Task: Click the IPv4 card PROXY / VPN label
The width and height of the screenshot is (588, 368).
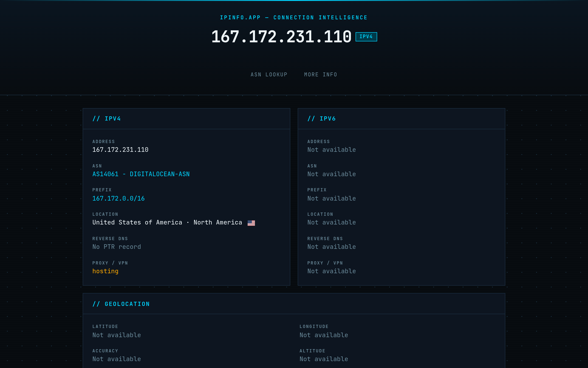Action: [x=110, y=263]
